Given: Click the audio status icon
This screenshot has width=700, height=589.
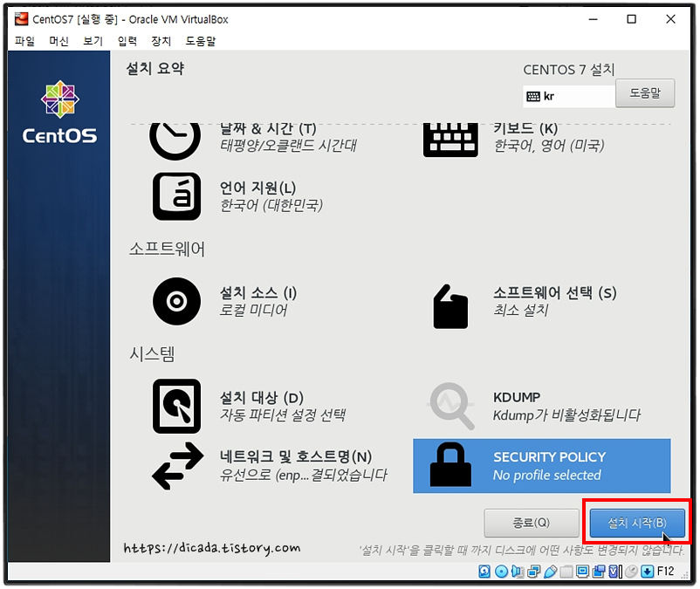Looking at the screenshot, I should click(518, 572).
